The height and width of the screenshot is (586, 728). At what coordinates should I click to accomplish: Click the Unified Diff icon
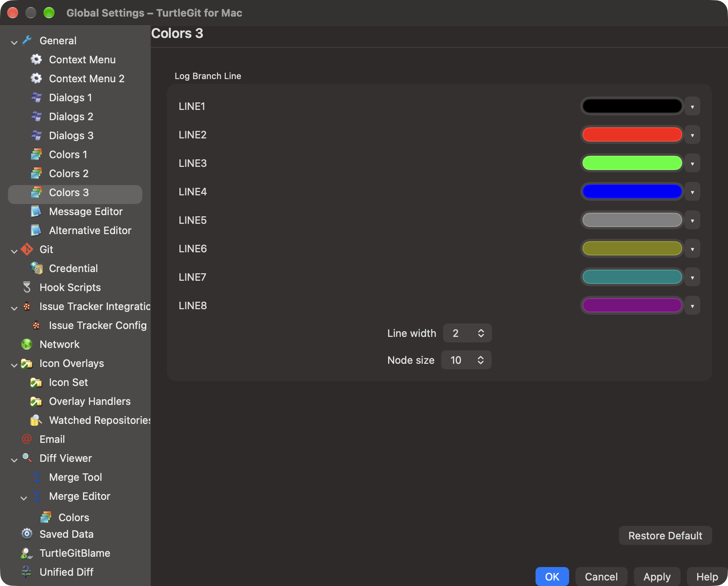[27, 572]
